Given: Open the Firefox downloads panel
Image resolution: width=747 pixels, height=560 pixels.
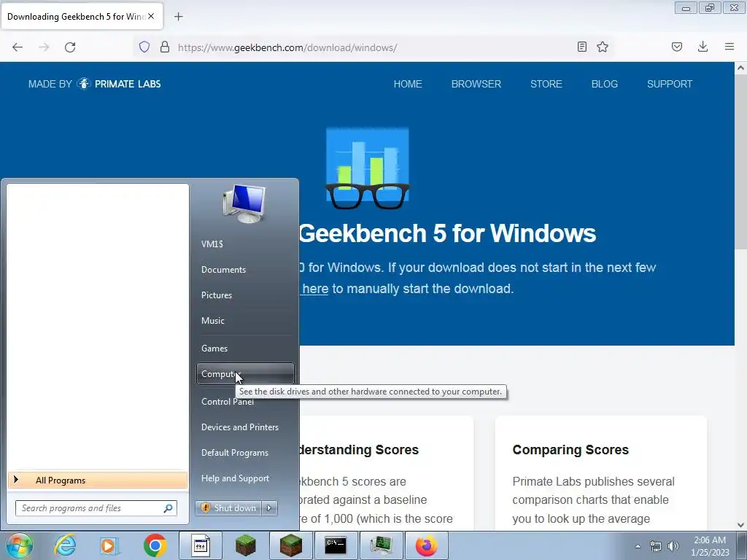Looking at the screenshot, I should tap(703, 47).
